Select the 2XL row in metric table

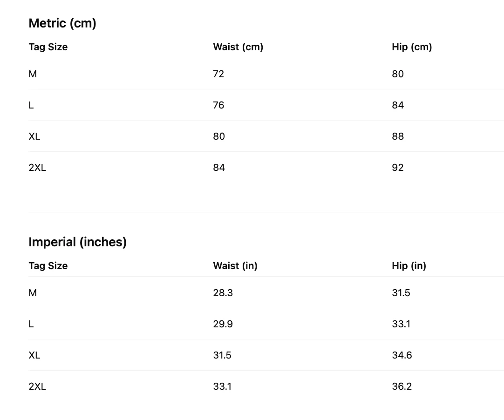(266, 168)
